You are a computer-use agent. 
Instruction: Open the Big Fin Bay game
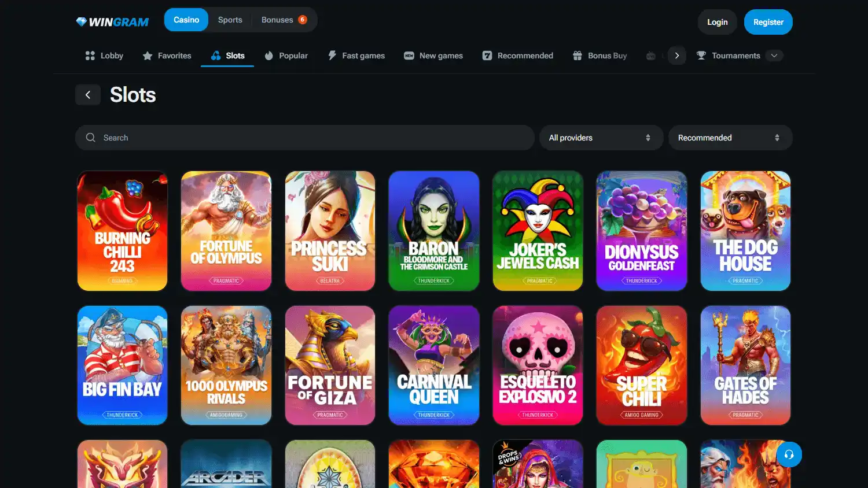[122, 365]
